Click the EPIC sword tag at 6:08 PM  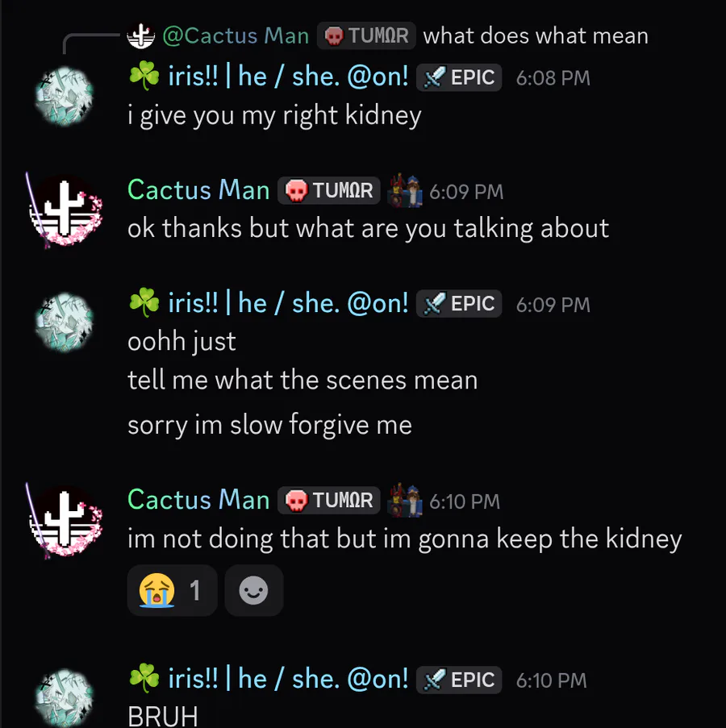[460, 77]
